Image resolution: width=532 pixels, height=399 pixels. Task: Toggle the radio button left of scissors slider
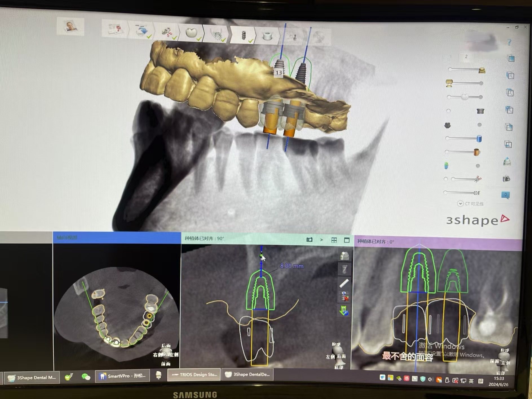446,179
